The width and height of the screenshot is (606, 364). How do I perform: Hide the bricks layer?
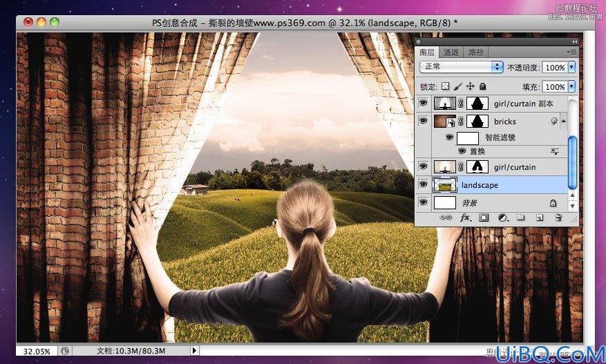click(423, 121)
